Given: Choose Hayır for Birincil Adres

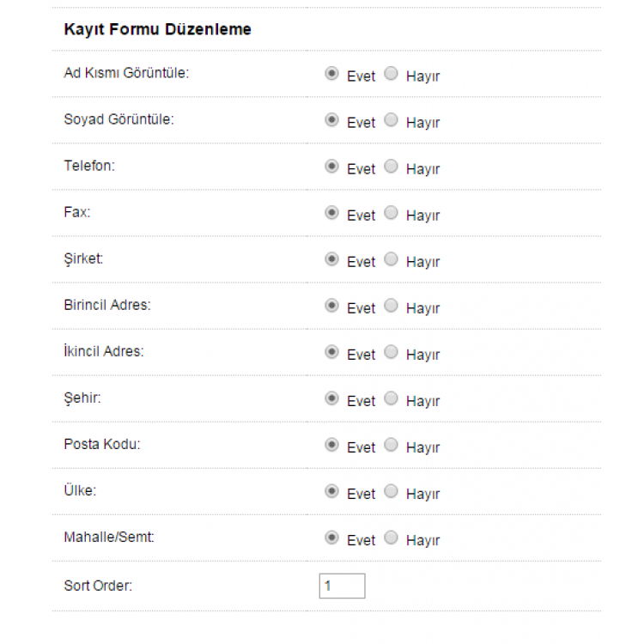Looking at the screenshot, I should click(x=391, y=306).
